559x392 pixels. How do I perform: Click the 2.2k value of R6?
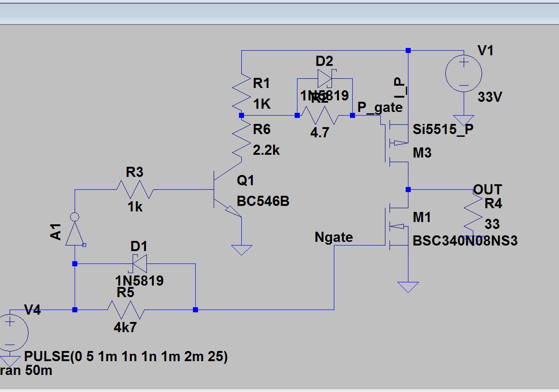click(266, 151)
